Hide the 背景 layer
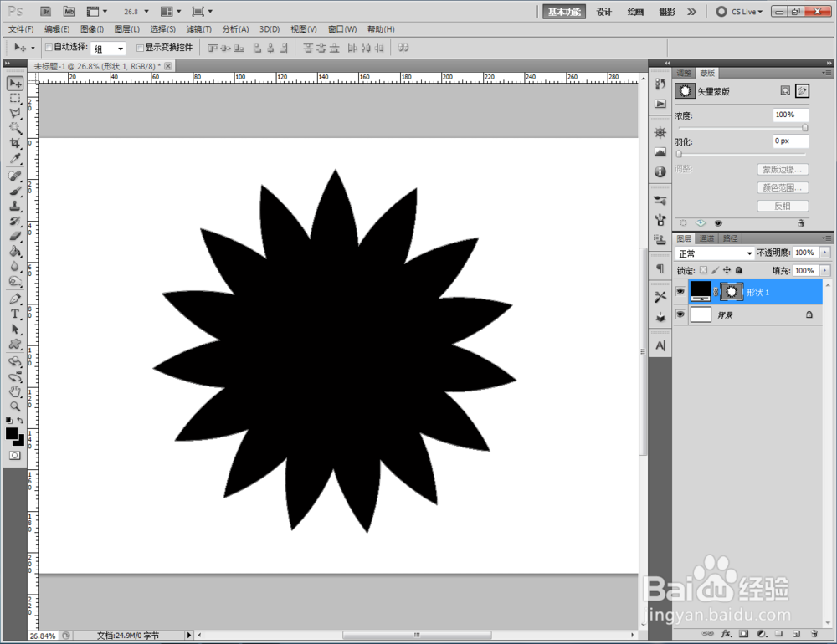Screen dimensions: 837x644 [x=680, y=314]
